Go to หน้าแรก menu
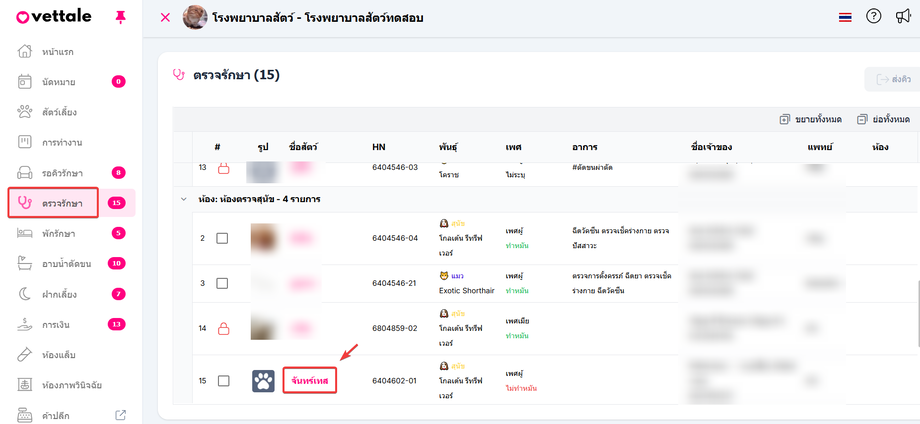The height and width of the screenshot is (424, 920). 58,52
